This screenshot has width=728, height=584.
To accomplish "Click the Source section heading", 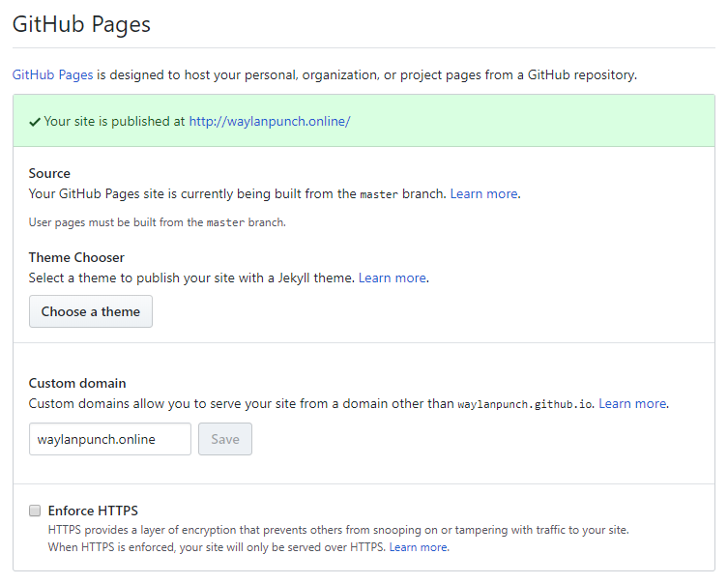I will (49, 173).
